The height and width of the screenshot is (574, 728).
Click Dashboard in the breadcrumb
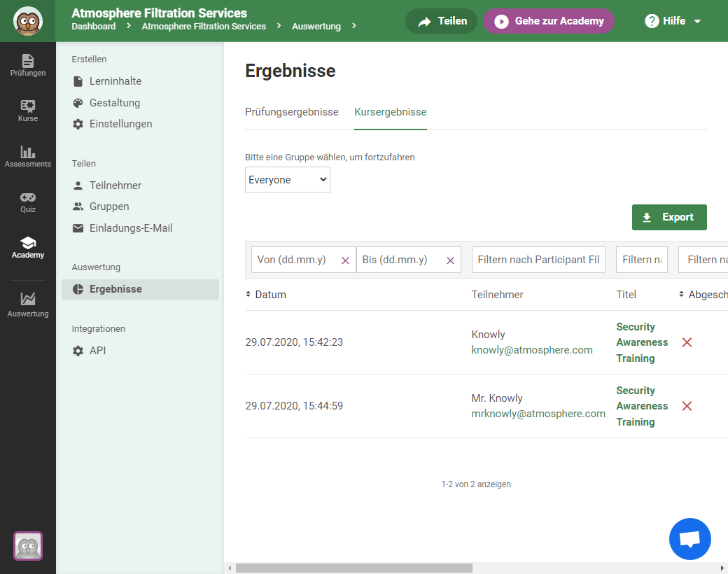pyautogui.click(x=93, y=27)
